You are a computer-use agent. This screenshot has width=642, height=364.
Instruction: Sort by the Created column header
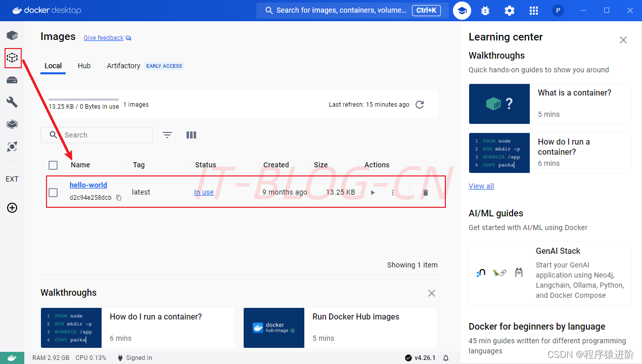[x=276, y=165]
